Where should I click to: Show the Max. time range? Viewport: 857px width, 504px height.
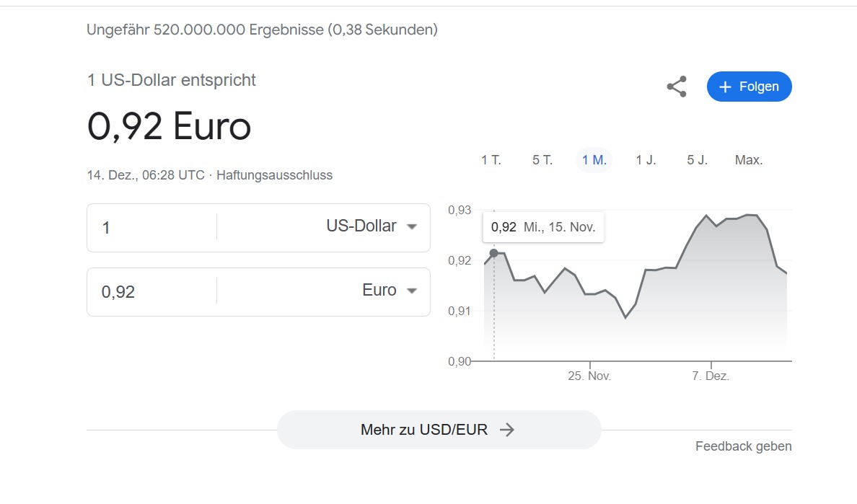749,160
